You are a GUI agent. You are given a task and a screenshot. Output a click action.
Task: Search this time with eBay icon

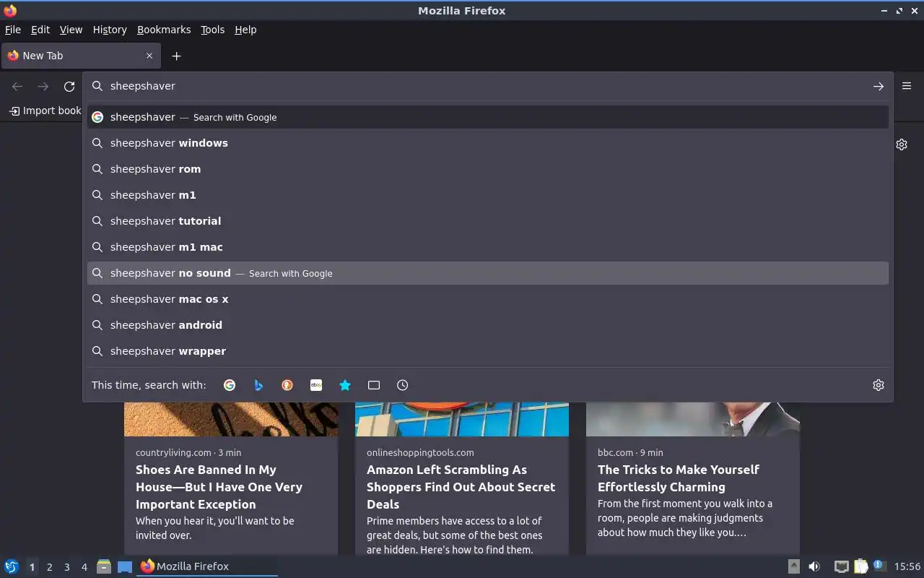(316, 385)
